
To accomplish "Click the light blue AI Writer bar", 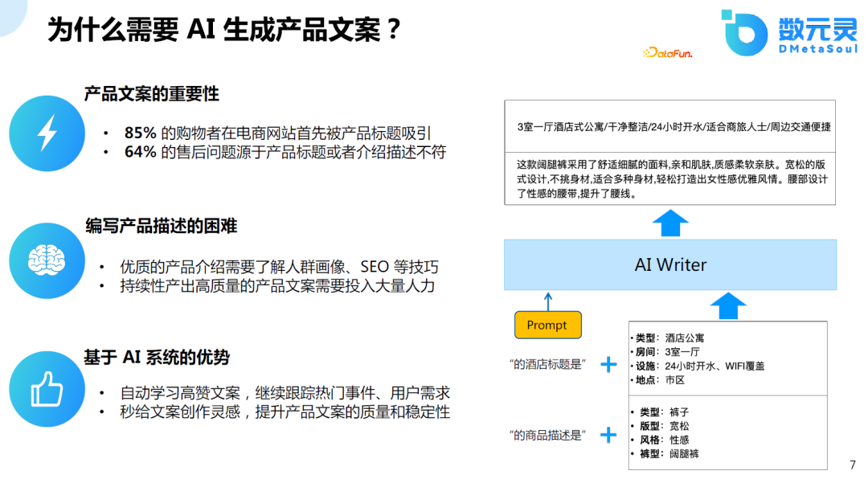I will coord(669,264).
